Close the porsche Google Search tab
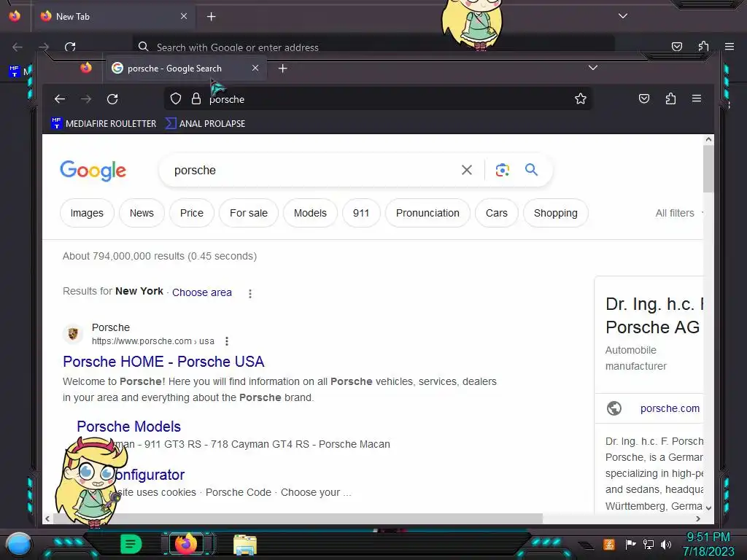 coord(255,68)
